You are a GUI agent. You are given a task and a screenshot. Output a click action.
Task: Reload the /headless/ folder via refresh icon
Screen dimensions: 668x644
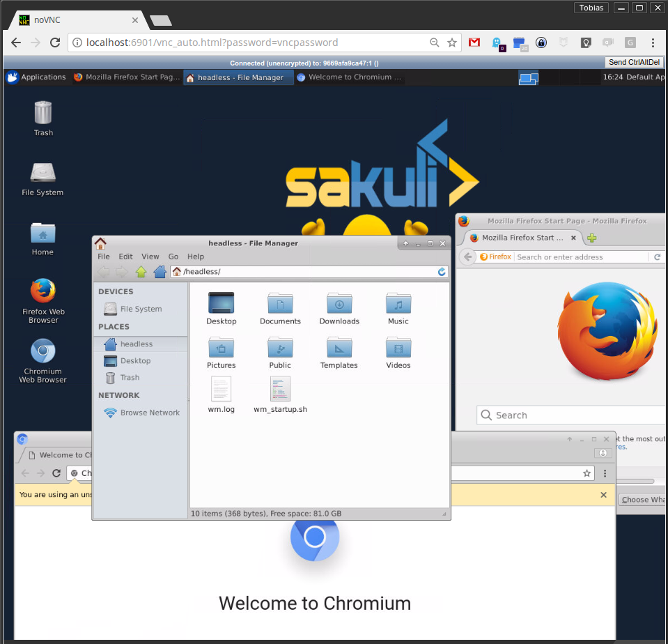[442, 272]
